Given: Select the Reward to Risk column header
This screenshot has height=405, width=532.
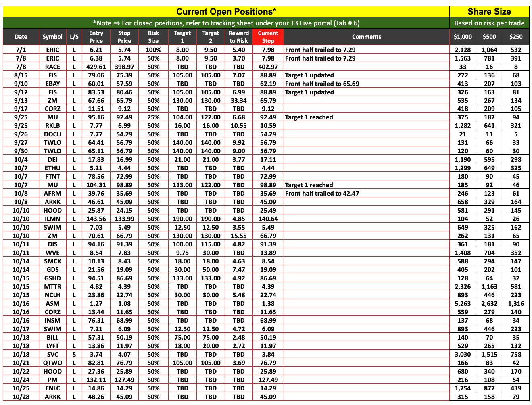Looking at the screenshot, I should point(238,37).
